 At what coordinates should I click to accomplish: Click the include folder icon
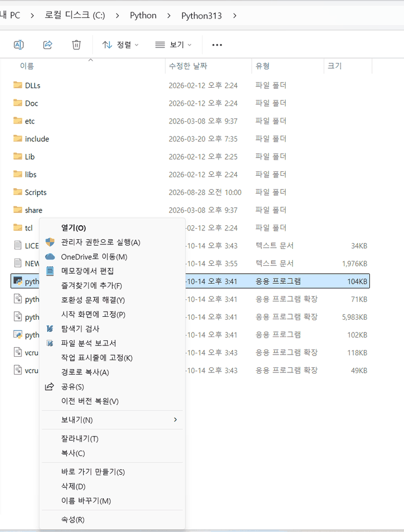point(17,138)
